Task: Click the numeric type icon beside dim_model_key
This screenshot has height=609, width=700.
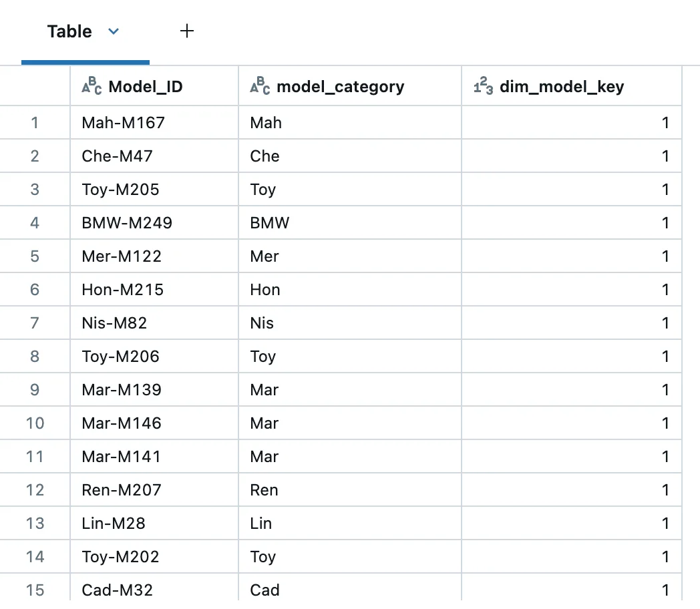Action: coord(483,86)
